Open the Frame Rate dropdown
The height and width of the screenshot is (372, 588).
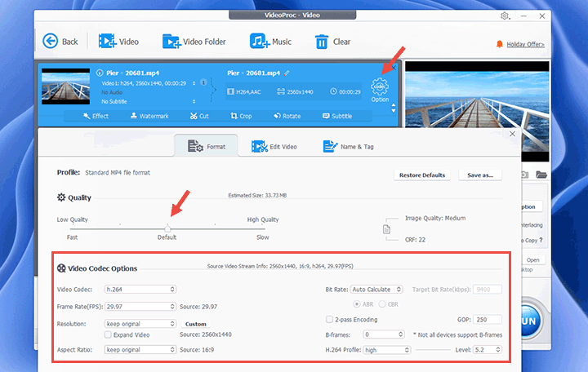coord(140,307)
